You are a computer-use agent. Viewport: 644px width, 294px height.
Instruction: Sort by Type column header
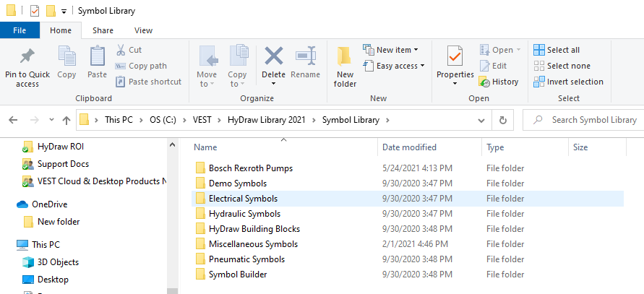pos(495,147)
